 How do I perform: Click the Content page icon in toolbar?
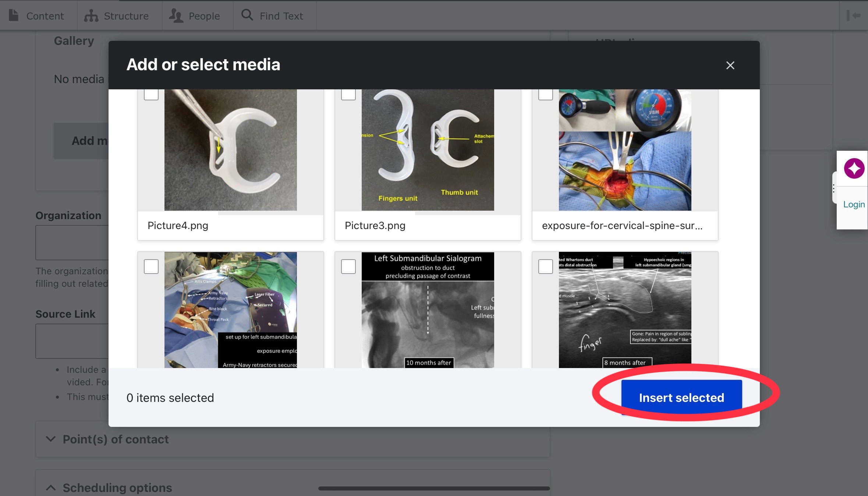14,15
